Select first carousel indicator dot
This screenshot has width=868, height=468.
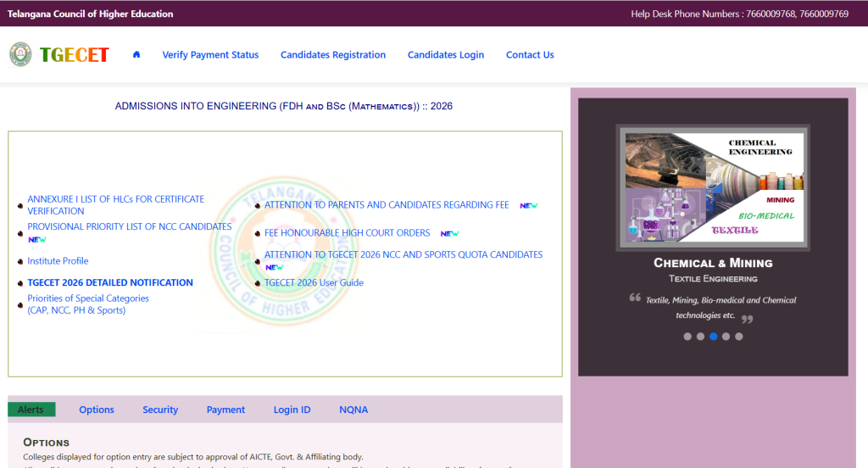(x=687, y=337)
